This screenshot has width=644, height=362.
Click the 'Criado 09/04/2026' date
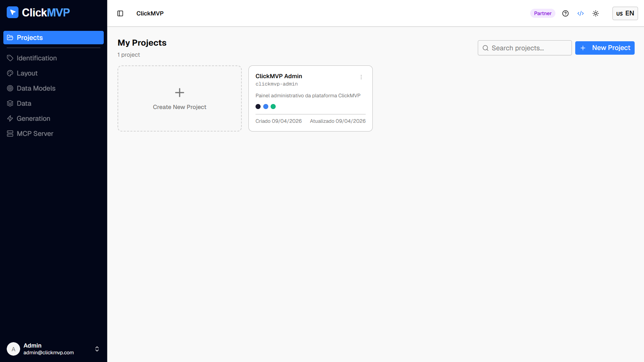click(x=279, y=121)
